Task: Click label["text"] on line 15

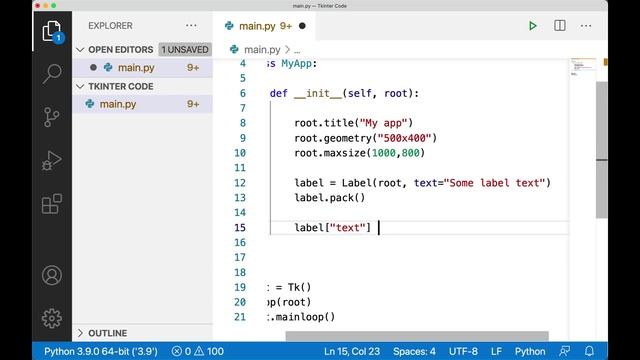Action: 333,227
